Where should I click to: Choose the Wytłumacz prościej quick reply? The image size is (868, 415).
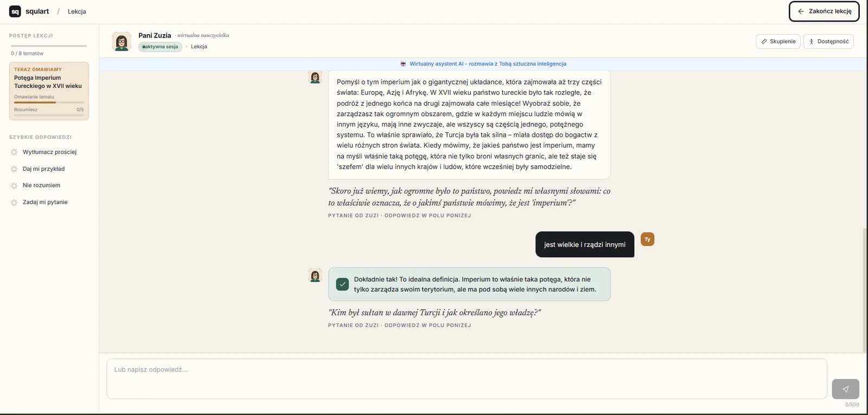coord(48,152)
